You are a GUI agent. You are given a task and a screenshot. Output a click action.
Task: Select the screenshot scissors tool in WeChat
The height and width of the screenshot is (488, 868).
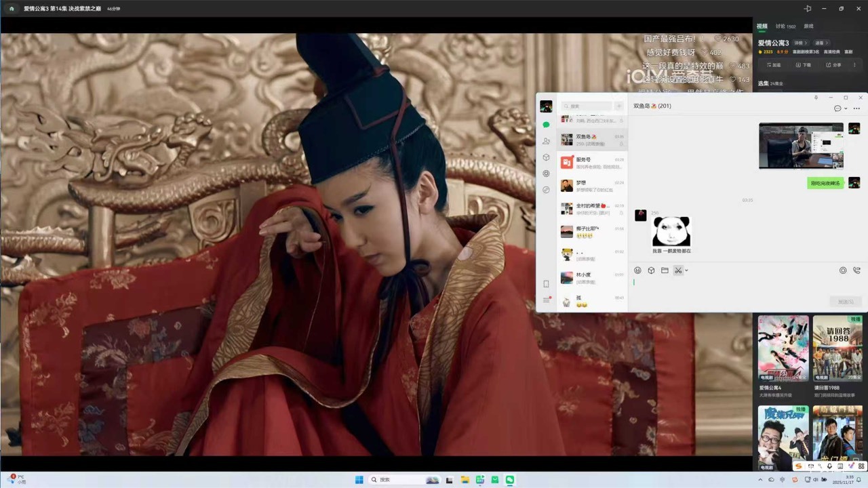click(677, 270)
